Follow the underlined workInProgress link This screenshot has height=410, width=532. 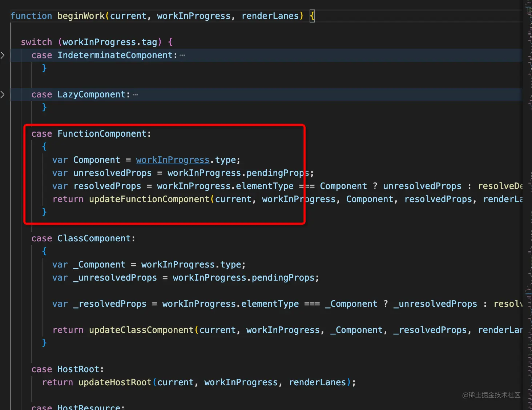173,160
